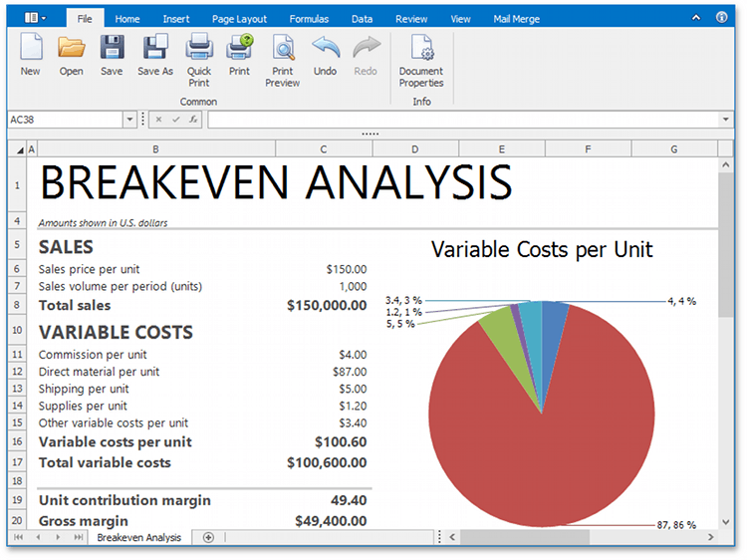
Task: Switch to the File tab
Action: coord(85,19)
